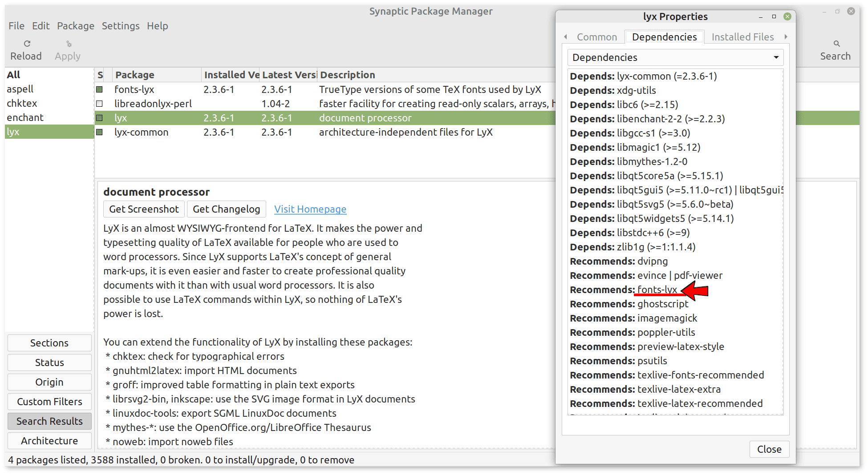Screen dimensions: 868x475
Task: Switch to the Installed Files tab
Action: click(x=742, y=37)
